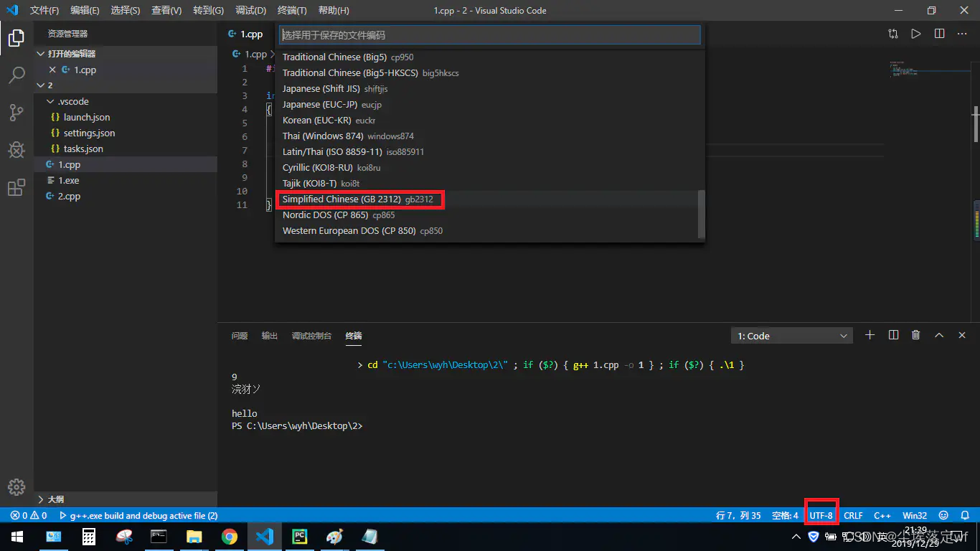Open the Terminal menu (终端)
This screenshot has width=980, height=551.
(292, 11)
